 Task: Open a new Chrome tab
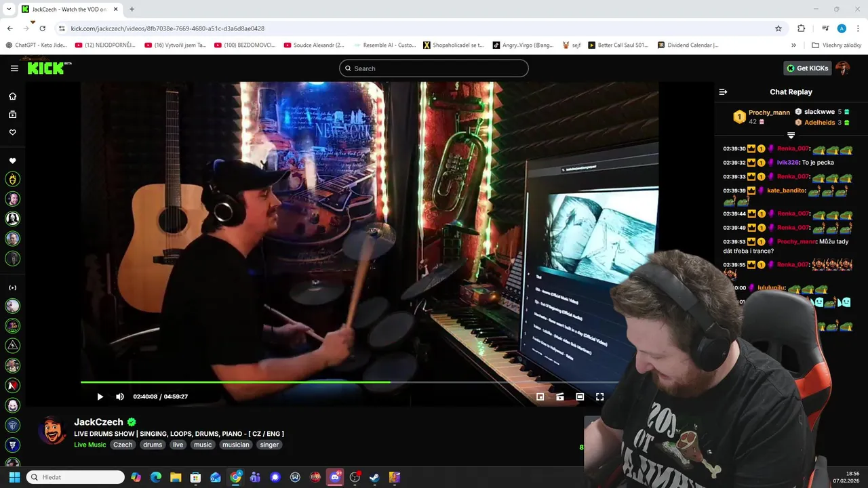point(132,9)
